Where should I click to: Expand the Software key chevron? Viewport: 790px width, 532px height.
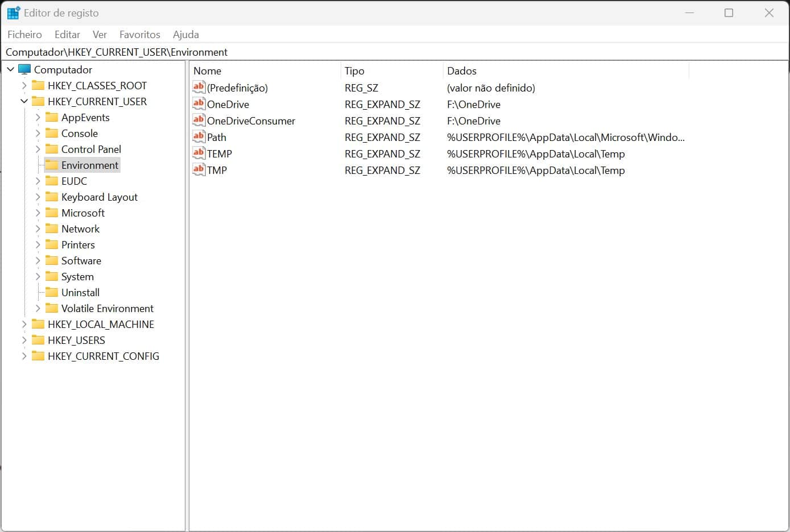(38, 261)
